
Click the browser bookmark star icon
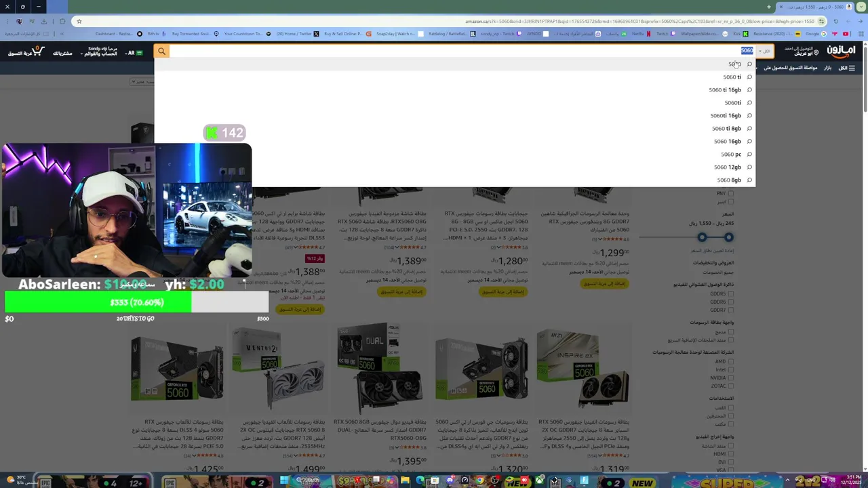79,21
